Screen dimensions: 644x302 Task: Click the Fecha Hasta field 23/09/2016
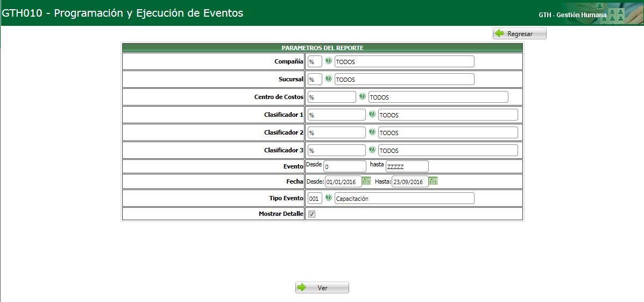coord(410,181)
